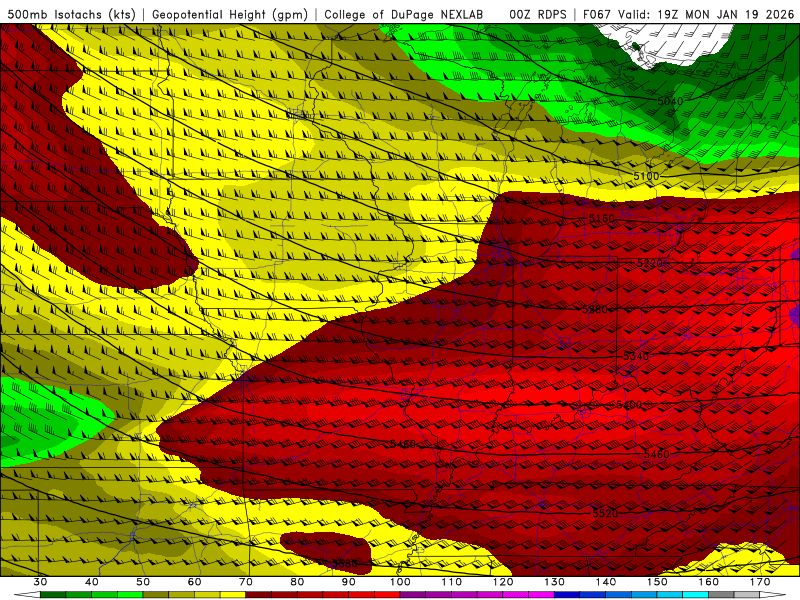The height and width of the screenshot is (600, 800).
Task: Click the legend value 110
Action: 452,582
